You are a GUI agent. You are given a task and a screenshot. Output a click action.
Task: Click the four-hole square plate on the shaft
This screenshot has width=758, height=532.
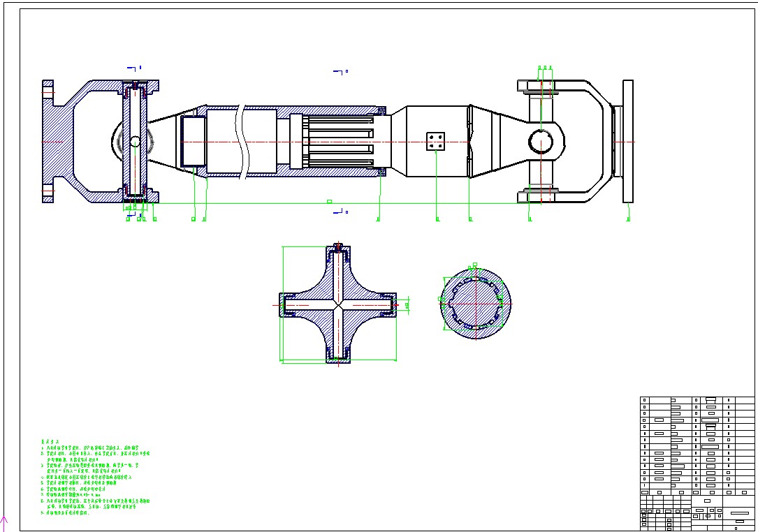click(437, 141)
